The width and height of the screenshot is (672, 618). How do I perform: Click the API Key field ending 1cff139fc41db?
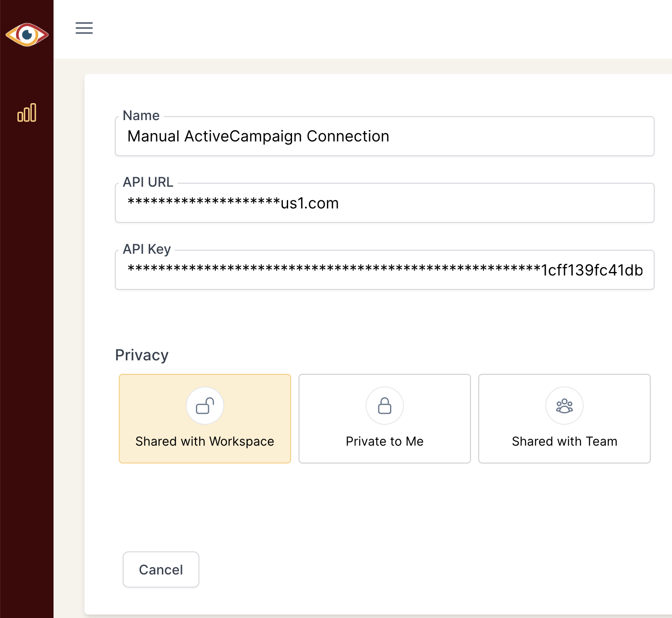click(x=384, y=270)
